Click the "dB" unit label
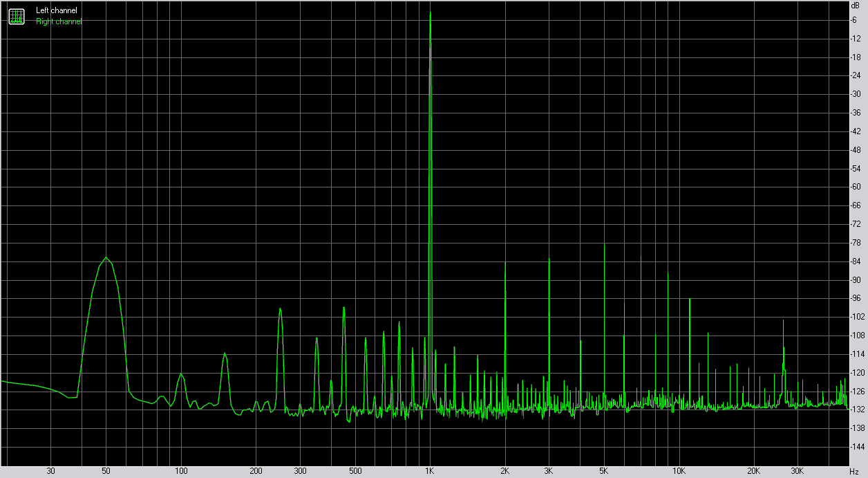This screenshot has width=868, height=478. (856, 5)
